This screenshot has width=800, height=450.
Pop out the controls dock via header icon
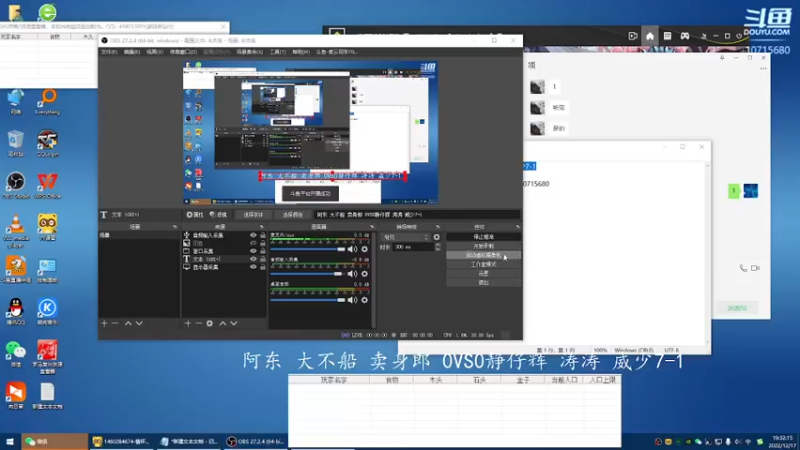[517, 227]
